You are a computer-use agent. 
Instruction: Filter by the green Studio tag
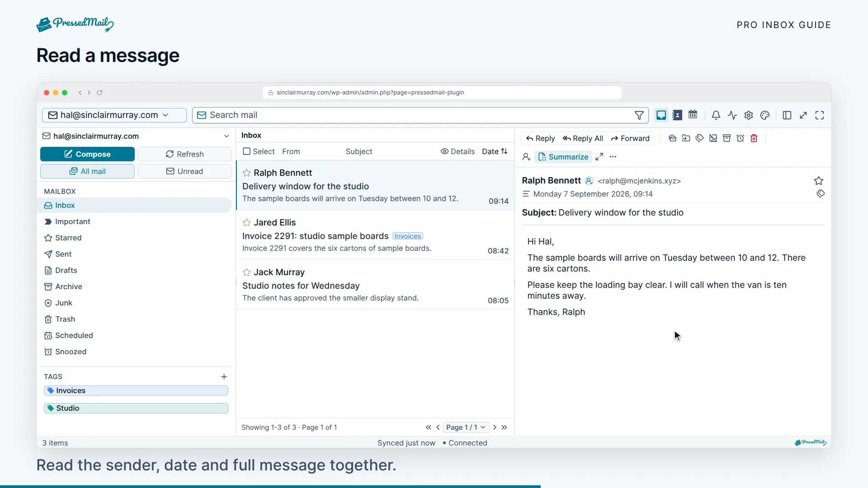coord(136,408)
